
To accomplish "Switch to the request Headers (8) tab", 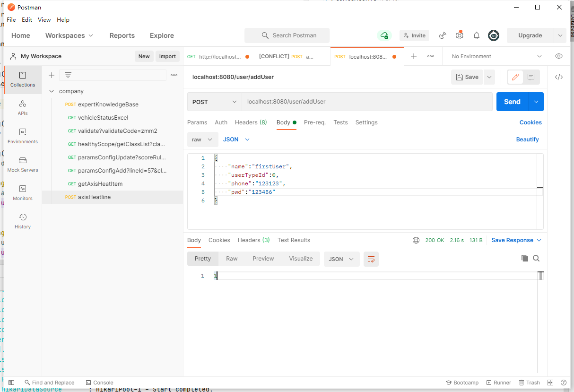I will pos(251,122).
